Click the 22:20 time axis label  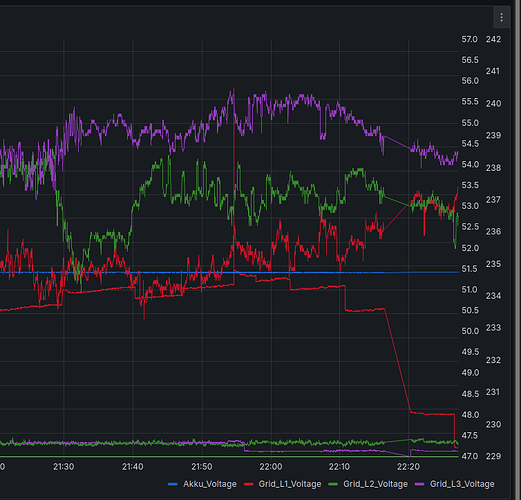coord(408,467)
